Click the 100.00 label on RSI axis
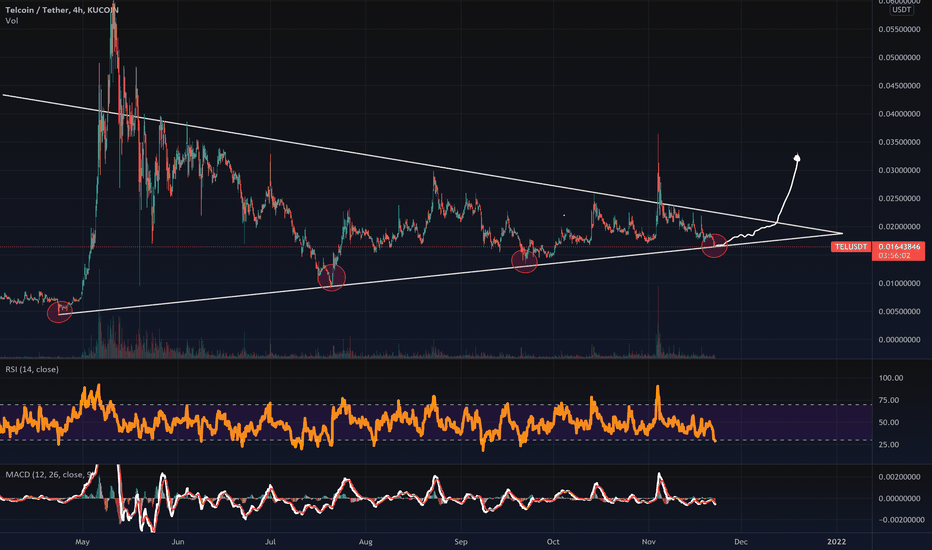Screen dimensions: 932x550 click(x=890, y=378)
